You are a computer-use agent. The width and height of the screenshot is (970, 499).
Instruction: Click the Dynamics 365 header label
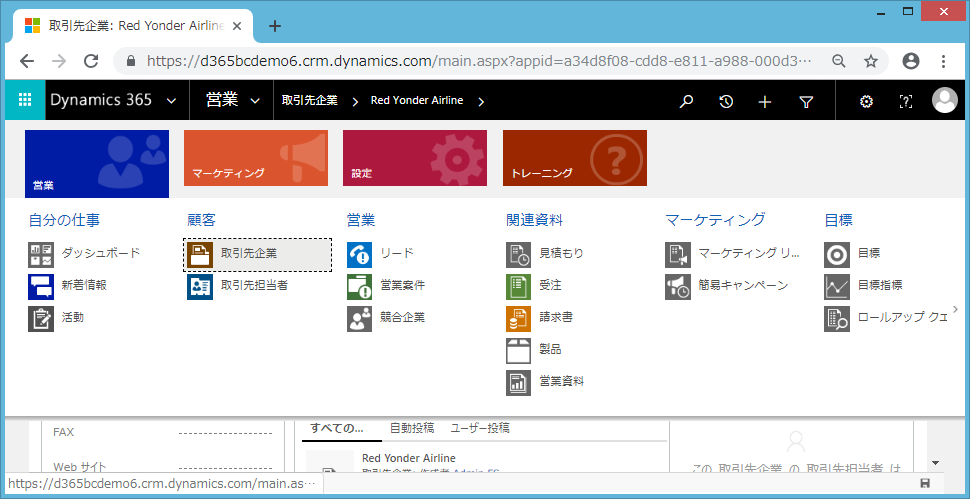pos(101,100)
